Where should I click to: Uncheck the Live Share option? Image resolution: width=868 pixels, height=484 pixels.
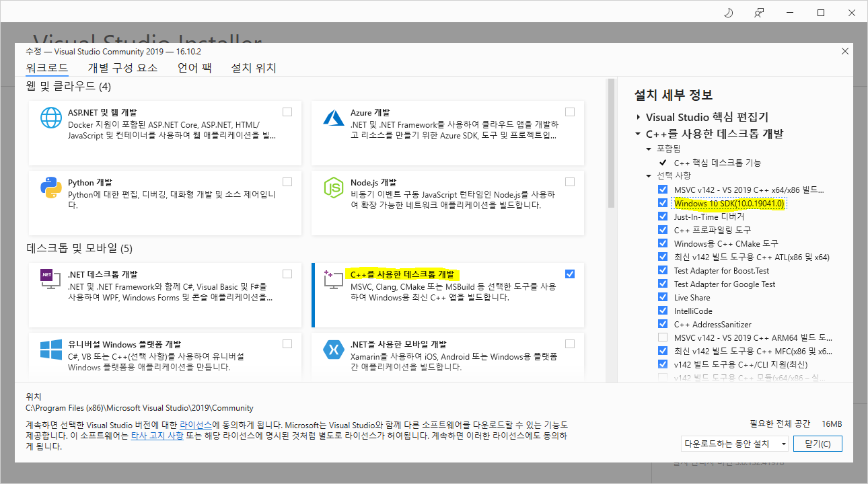(x=663, y=297)
